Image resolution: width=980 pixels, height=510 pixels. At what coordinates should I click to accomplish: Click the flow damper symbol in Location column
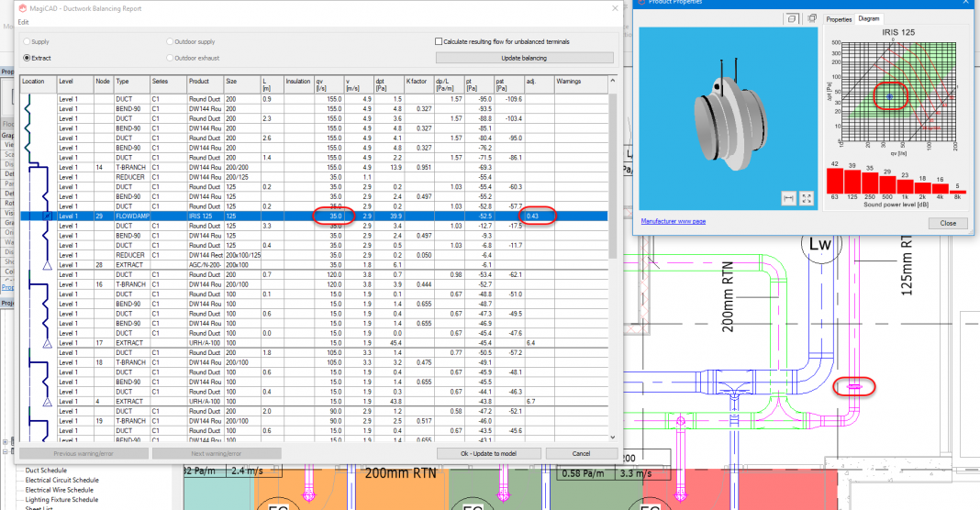click(47, 216)
